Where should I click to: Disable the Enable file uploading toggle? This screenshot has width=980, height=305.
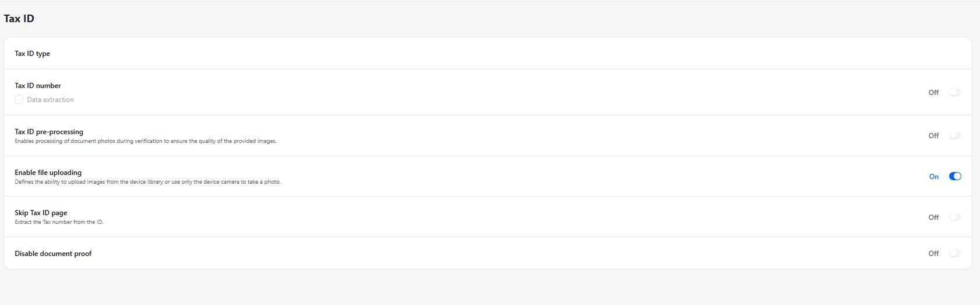(x=955, y=176)
